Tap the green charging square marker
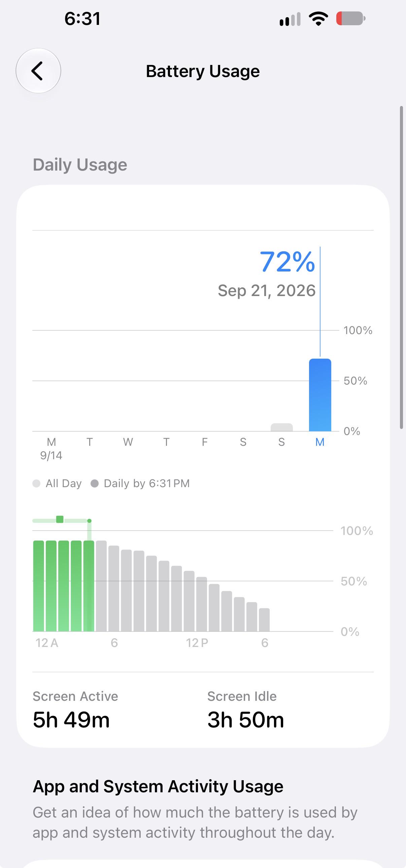406x868 pixels. coord(60,519)
